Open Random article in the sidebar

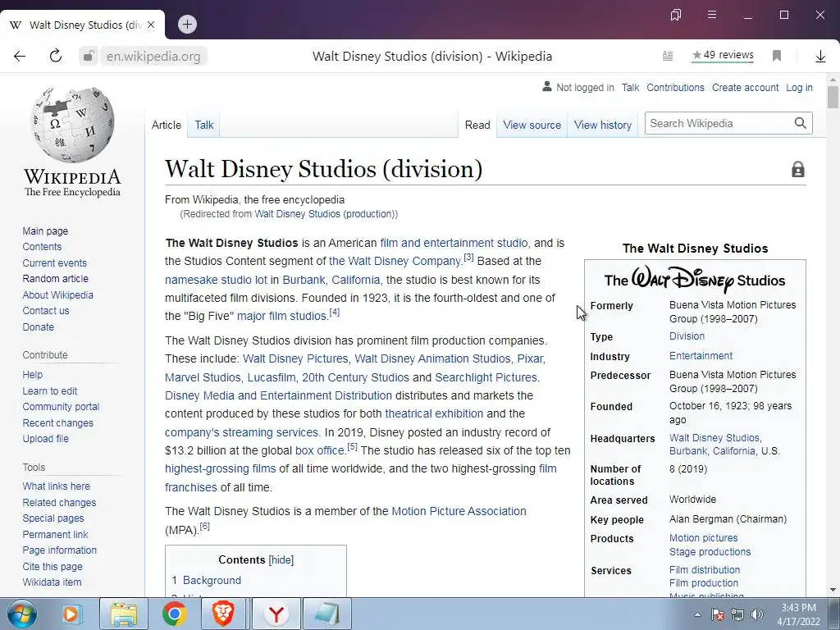pos(55,279)
